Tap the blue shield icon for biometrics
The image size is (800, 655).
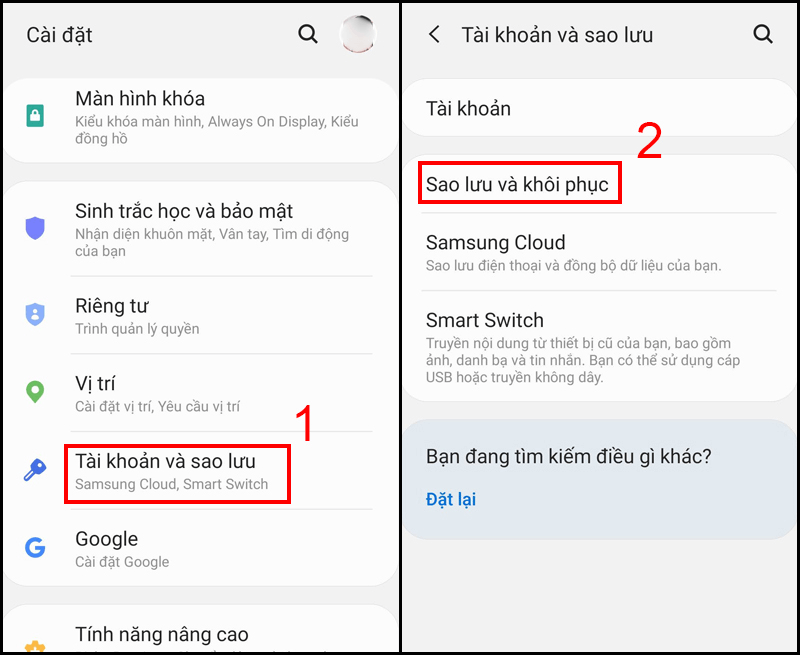[35, 228]
